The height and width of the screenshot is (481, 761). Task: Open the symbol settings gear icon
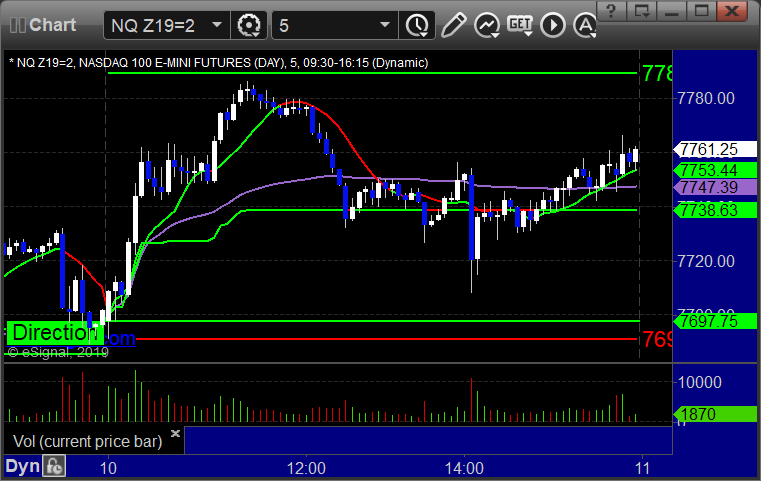248,25
